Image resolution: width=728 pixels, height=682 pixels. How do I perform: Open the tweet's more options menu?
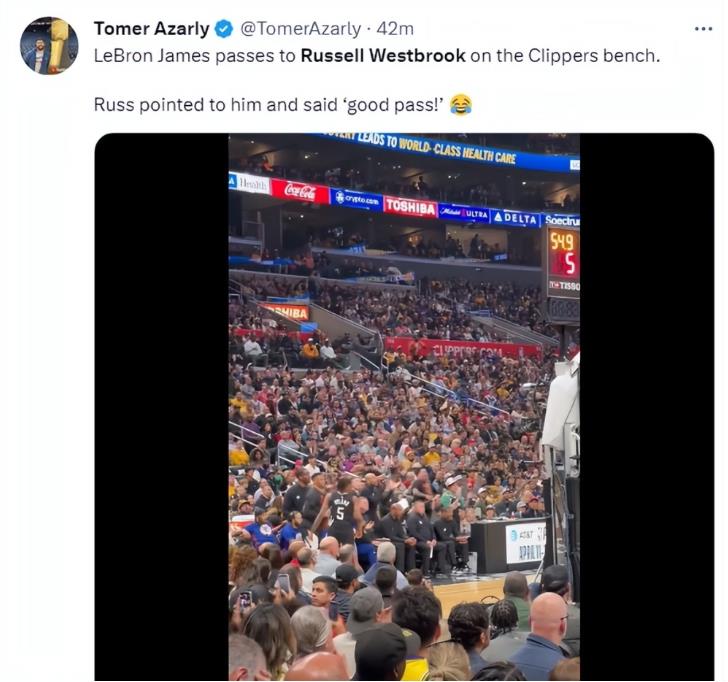pos(703,28)
